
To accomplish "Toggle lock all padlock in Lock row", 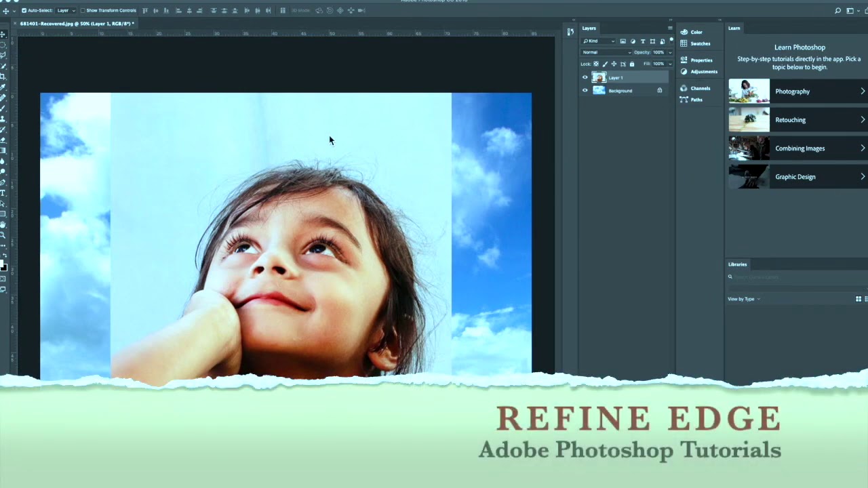I will 632,64.
